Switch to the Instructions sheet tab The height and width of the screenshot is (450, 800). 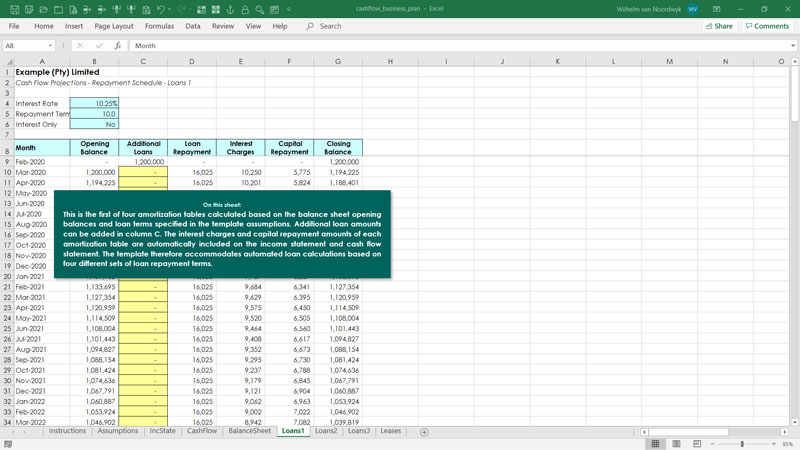click(67, 431)
